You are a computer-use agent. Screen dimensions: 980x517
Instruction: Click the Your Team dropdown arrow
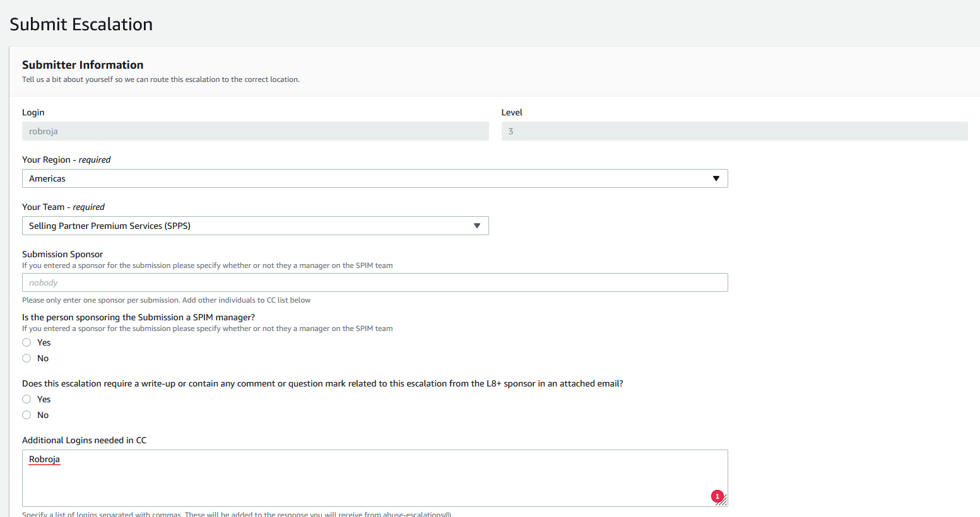(477, 226)
